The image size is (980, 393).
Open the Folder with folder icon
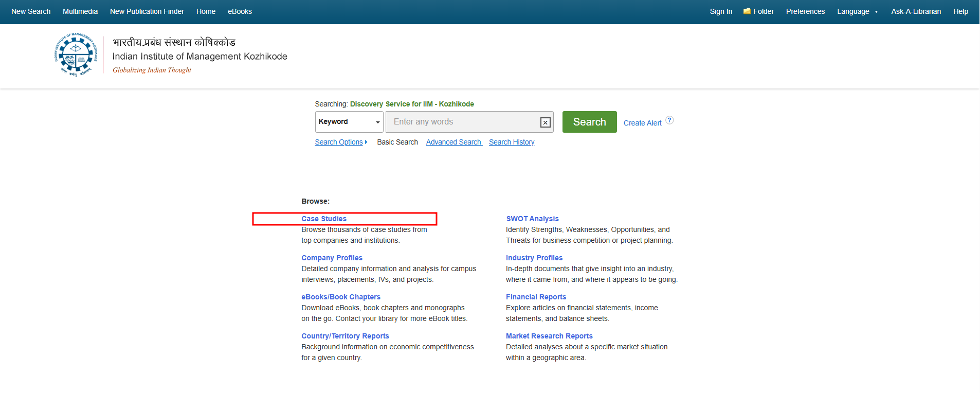pos(758,11)
